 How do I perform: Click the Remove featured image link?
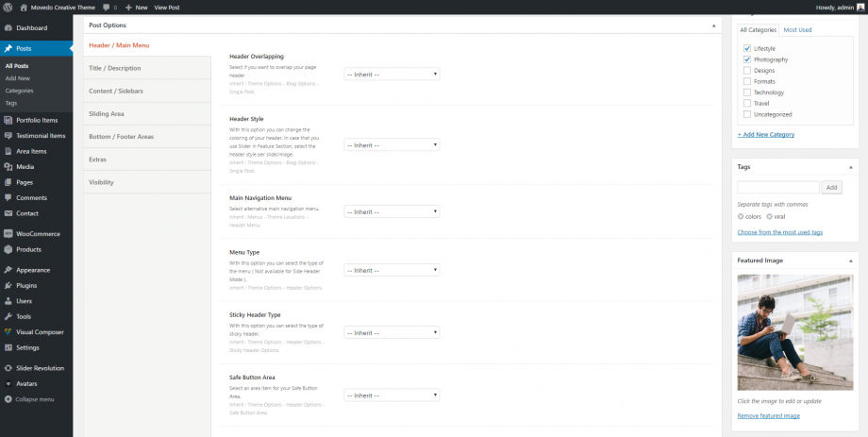pyautogui.click(x=768, y=416)
